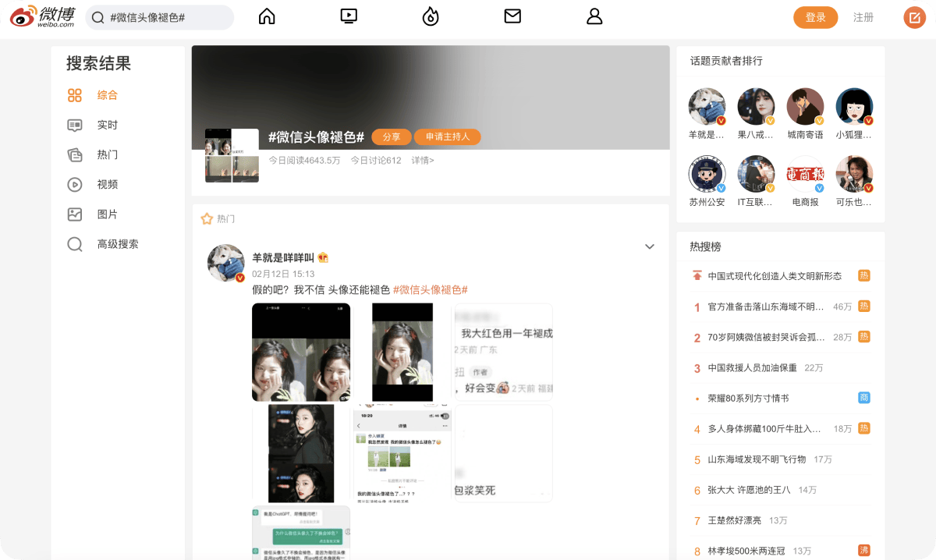
Task: Open the video channel icon
Action: (x=349, y=16)
